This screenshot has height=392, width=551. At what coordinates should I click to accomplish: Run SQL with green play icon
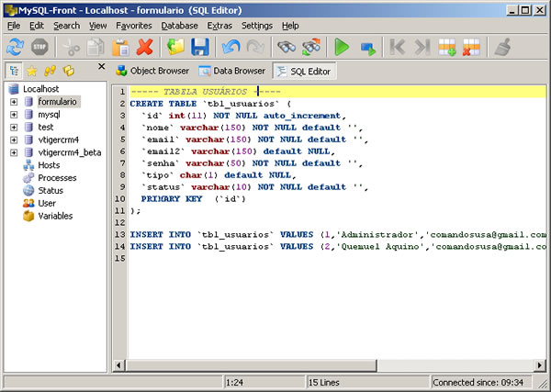342,47
